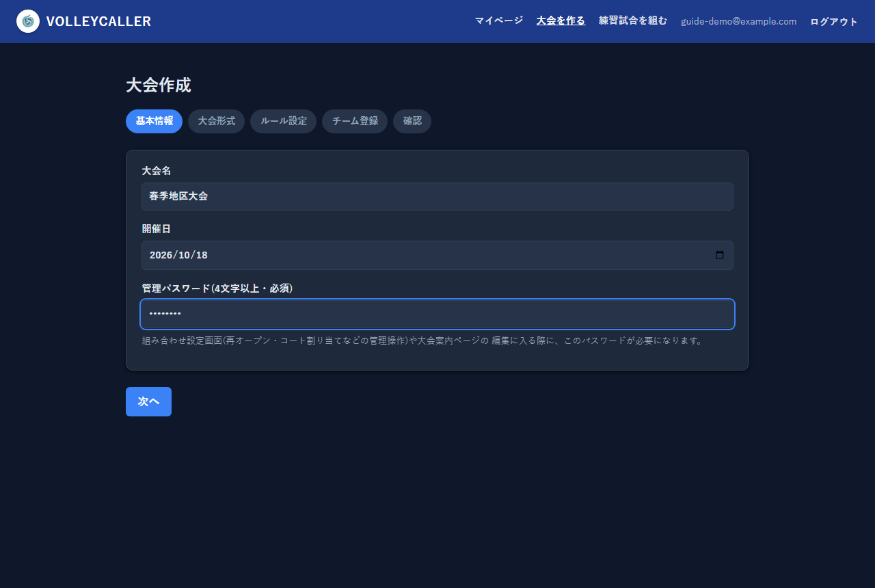Click the guide-demo@example.com account text
Image resolution: width=875 pixels, height=588 pixels.
click(x=739, y=21)
